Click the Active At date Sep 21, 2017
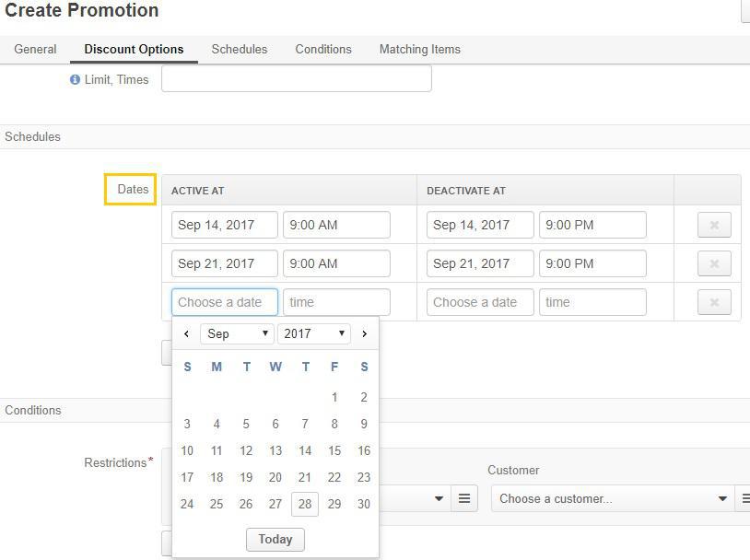Screen dimensions: 750x560 click(224, 263)
